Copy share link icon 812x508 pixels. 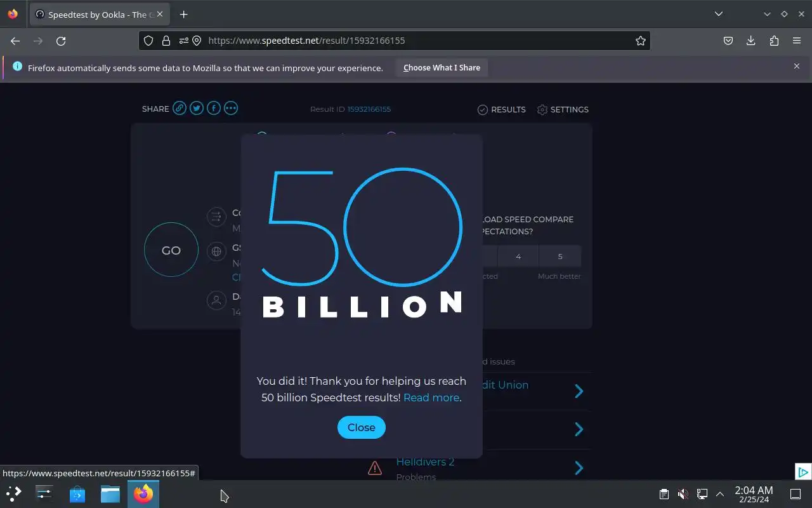[x=180, y=109]
